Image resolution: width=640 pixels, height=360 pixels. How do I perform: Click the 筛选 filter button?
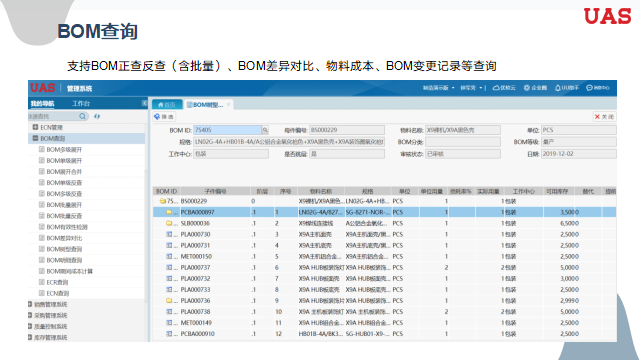(x=164, y=117)
